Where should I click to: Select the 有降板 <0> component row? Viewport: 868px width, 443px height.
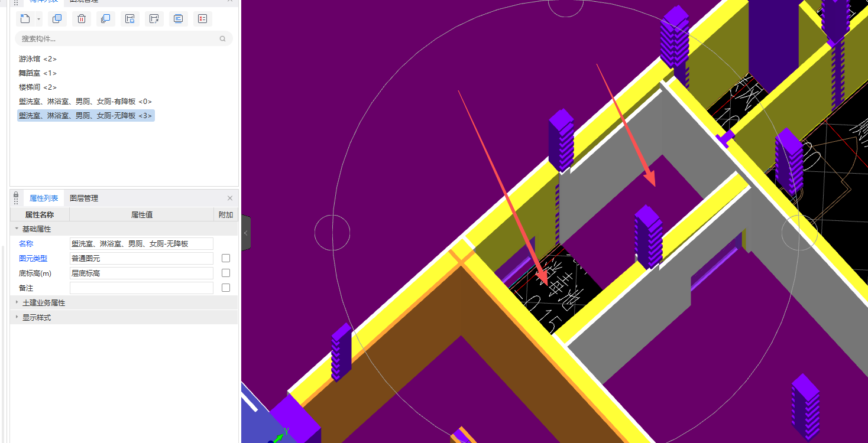point(85,102)
